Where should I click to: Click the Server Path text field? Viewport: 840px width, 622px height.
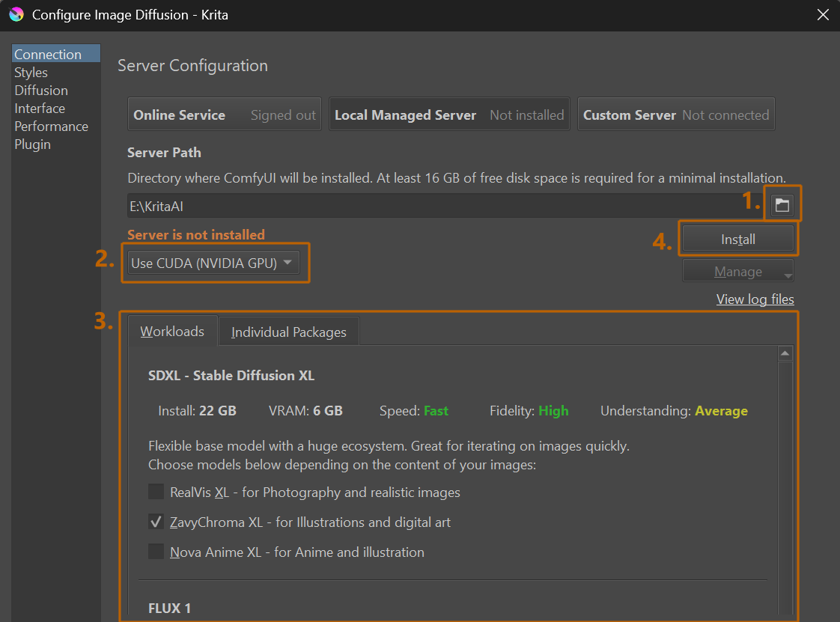(x=442, y=206)
